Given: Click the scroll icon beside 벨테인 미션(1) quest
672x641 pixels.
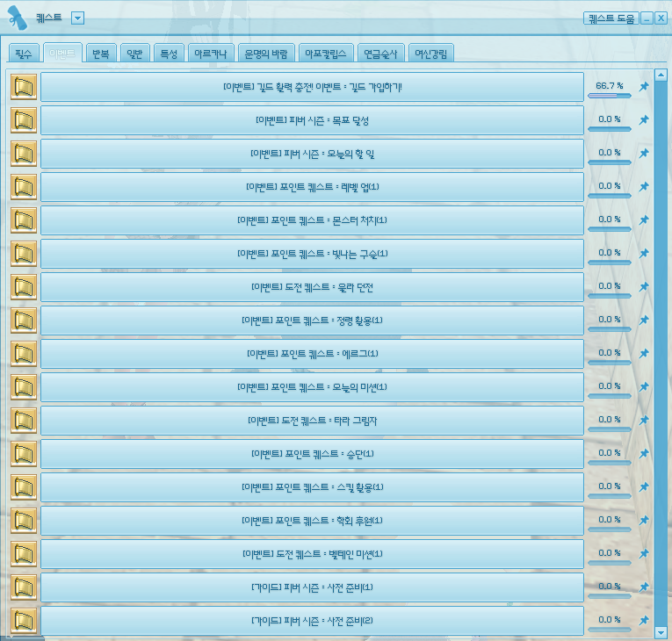Looking at the screenshot, I should 24,554.
